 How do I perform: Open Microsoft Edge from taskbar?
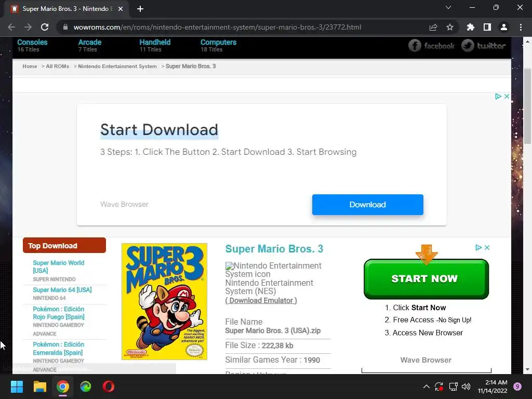tap(86, 387)
